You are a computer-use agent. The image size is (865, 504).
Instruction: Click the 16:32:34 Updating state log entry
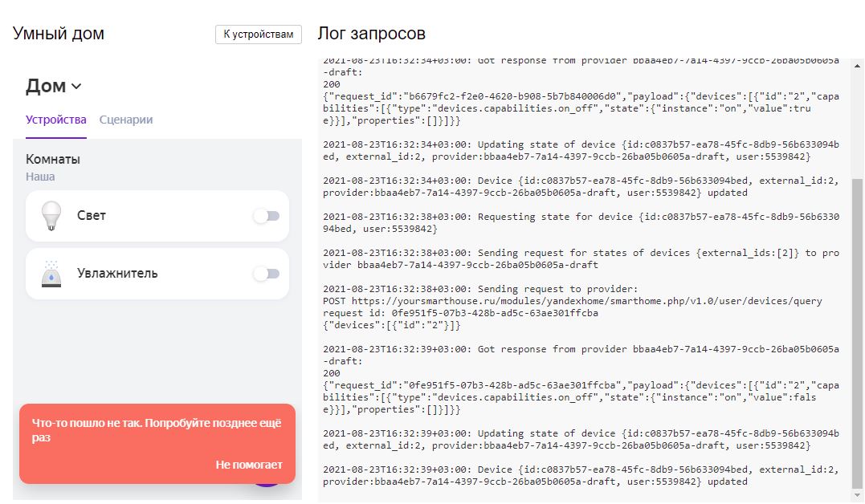point(581,151)
